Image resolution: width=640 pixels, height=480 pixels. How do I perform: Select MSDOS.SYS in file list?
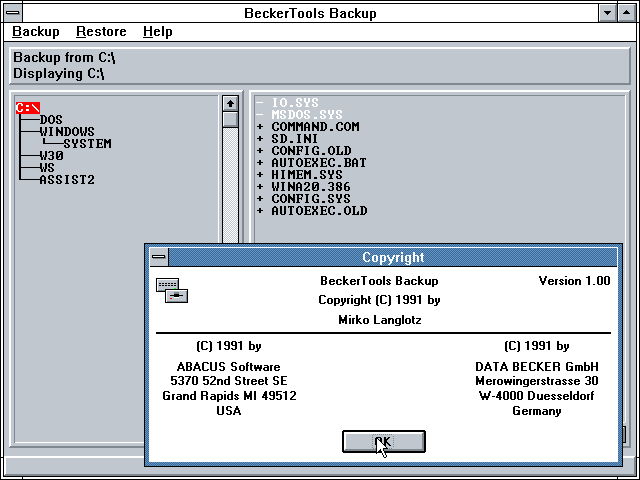(307, 114)
